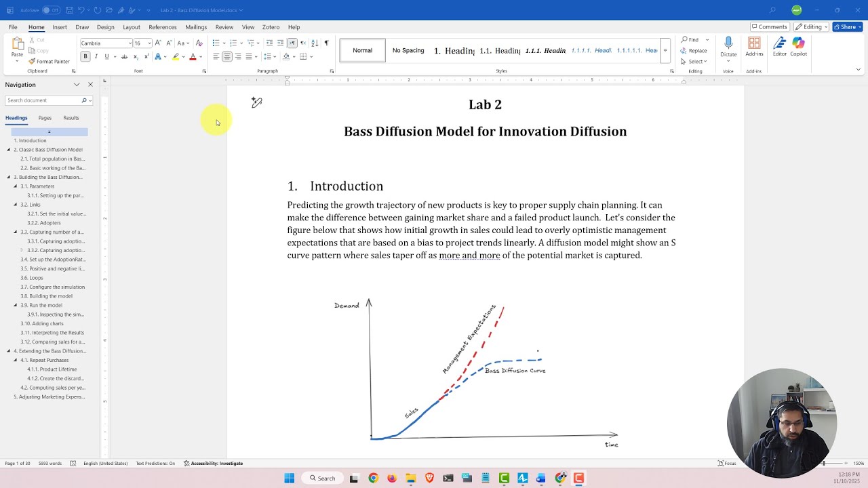Open bullets list dropdown arrow

pos(223,43)
